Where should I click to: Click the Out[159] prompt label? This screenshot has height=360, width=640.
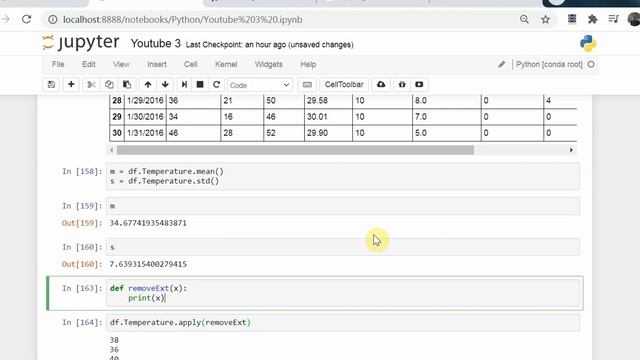point(82,223)
